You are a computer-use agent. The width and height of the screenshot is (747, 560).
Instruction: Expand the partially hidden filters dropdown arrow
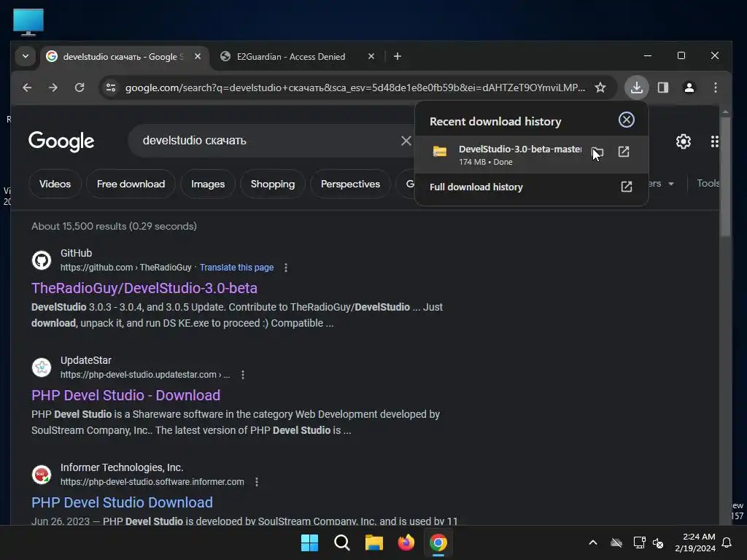[671, 184]
